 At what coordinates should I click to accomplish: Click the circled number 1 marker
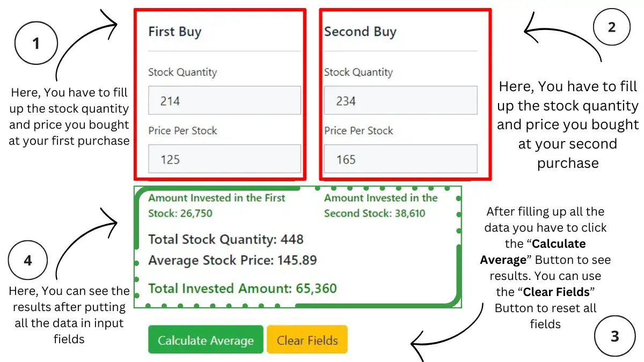click(36, 43)
